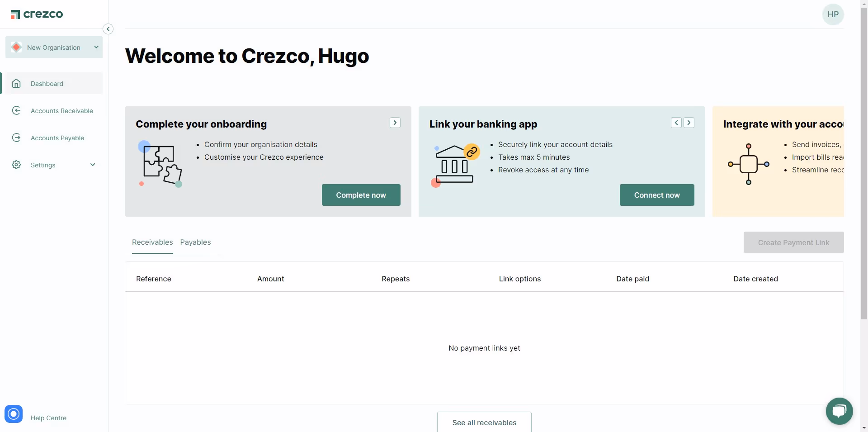Click Customise your Crezco experience text
This screenshot has width=868, height=432.
pos(264,157)
